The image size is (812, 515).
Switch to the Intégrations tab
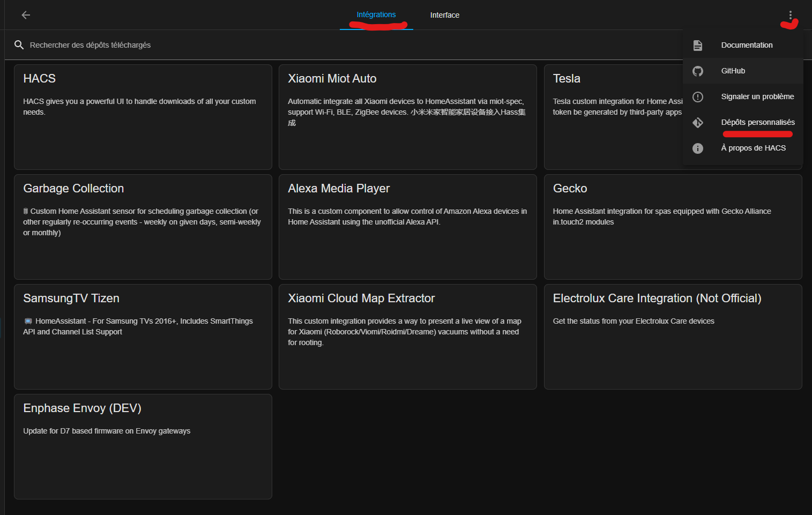[x=376, y=15]
